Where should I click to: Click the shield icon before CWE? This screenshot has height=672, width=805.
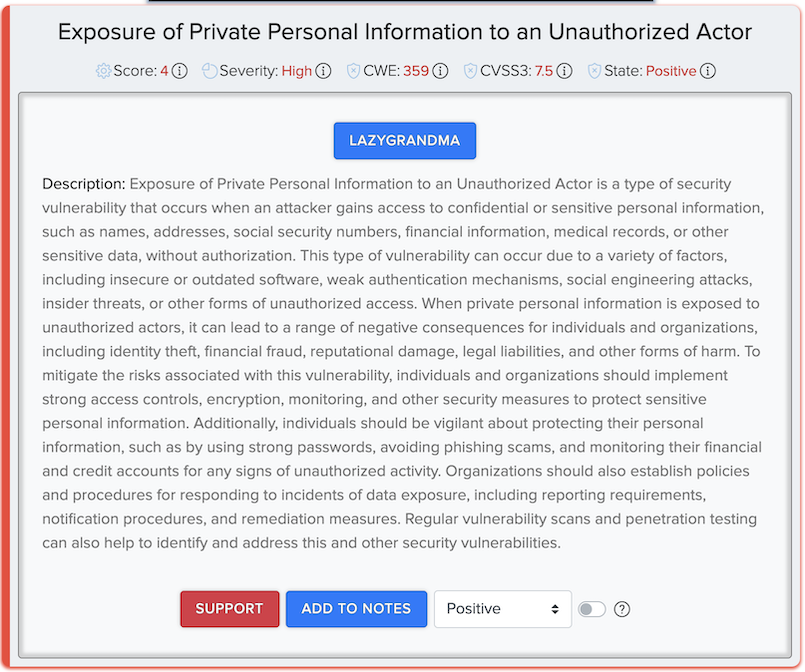[353, 71]
